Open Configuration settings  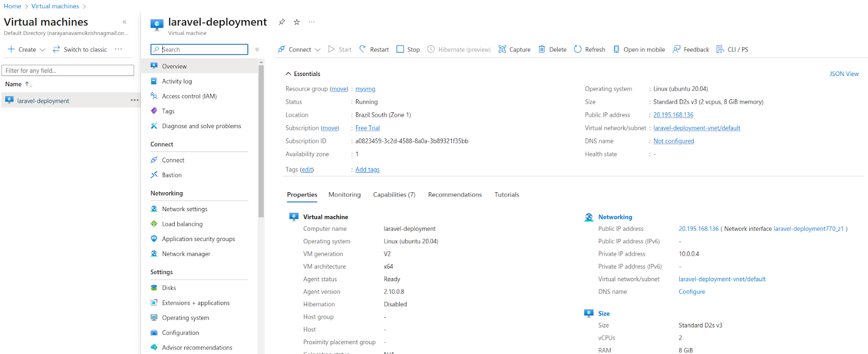(180, 333)
